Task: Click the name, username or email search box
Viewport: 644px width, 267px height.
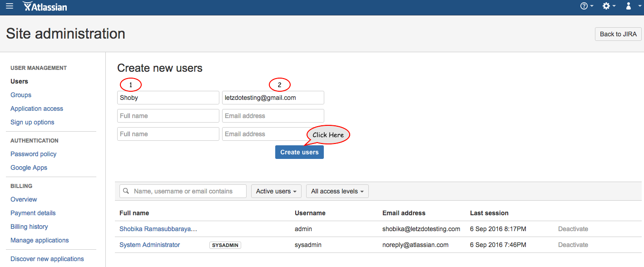Action: (183, 191)
